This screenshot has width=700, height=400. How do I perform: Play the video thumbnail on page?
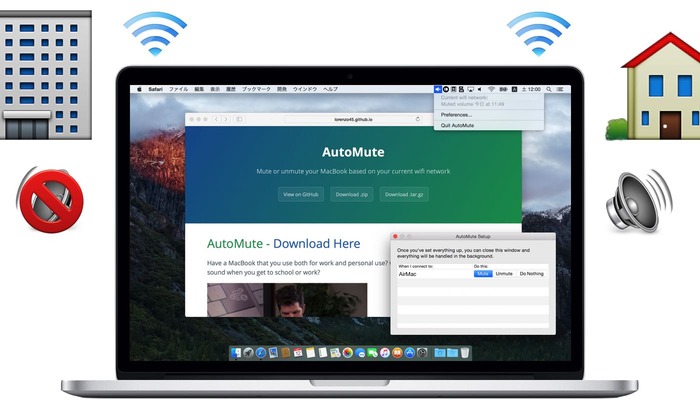click(x=287, y=300)
